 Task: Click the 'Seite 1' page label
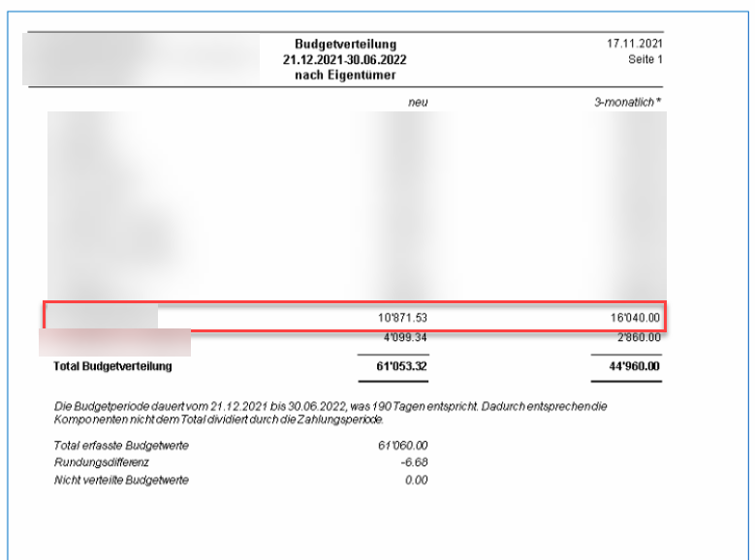coord(645,60)
